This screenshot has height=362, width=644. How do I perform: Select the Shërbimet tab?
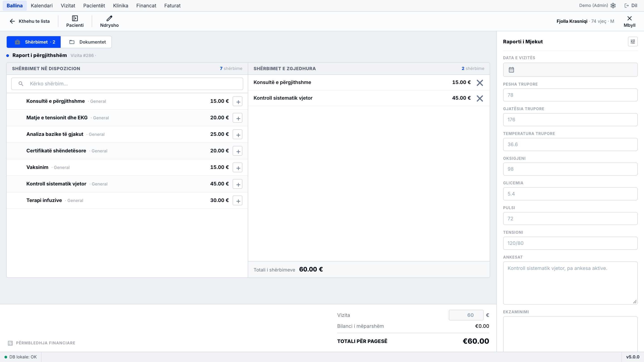[34, 42]
